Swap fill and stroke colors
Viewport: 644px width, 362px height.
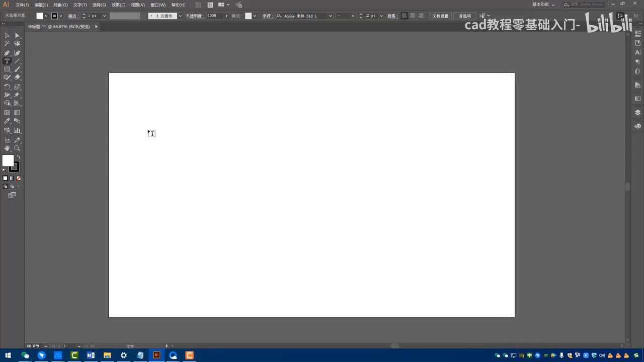(x=19, y=157)
